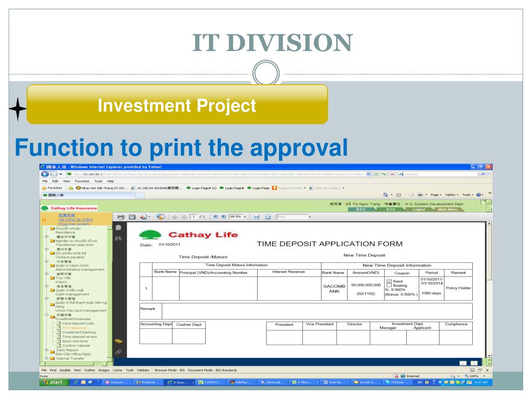Click the browser address bar URL
The width and height of the screenshot is (532, 399).
coord(219,174)
